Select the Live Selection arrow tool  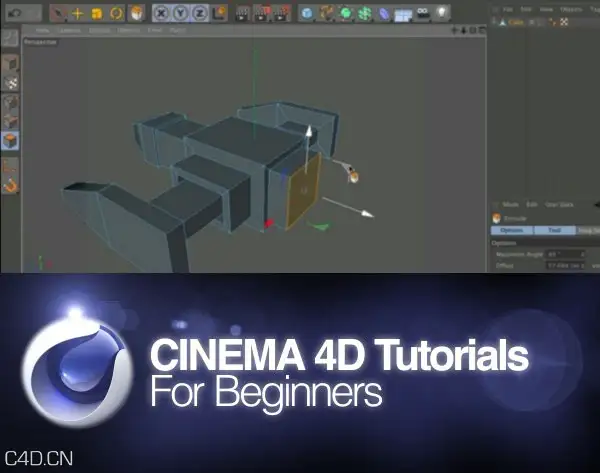58,14
